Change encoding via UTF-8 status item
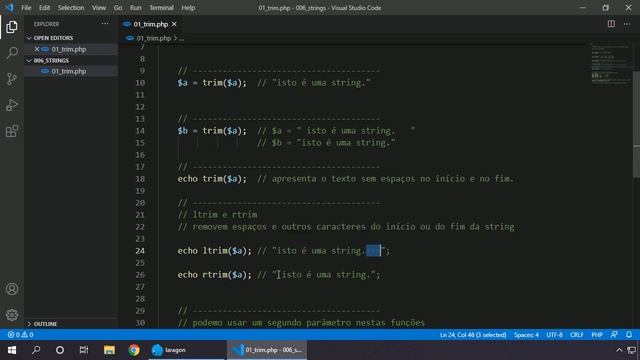The width and height of the screenshot is (640, 360). click(554, 335)
